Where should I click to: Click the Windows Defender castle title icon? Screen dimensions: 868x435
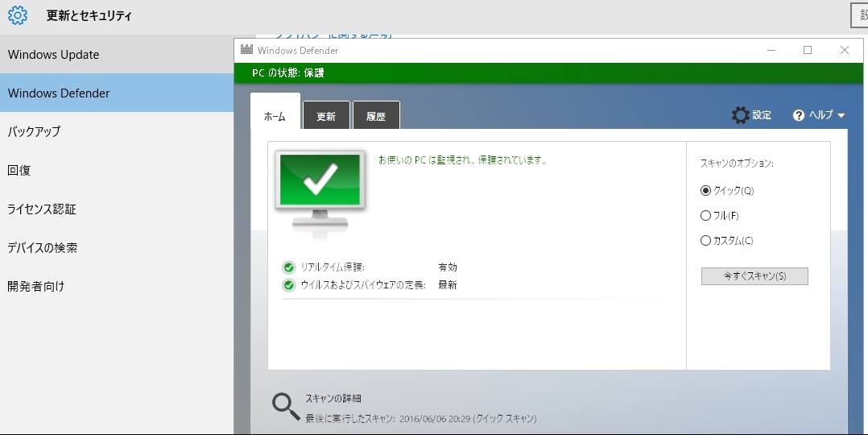tap(247, 50)
